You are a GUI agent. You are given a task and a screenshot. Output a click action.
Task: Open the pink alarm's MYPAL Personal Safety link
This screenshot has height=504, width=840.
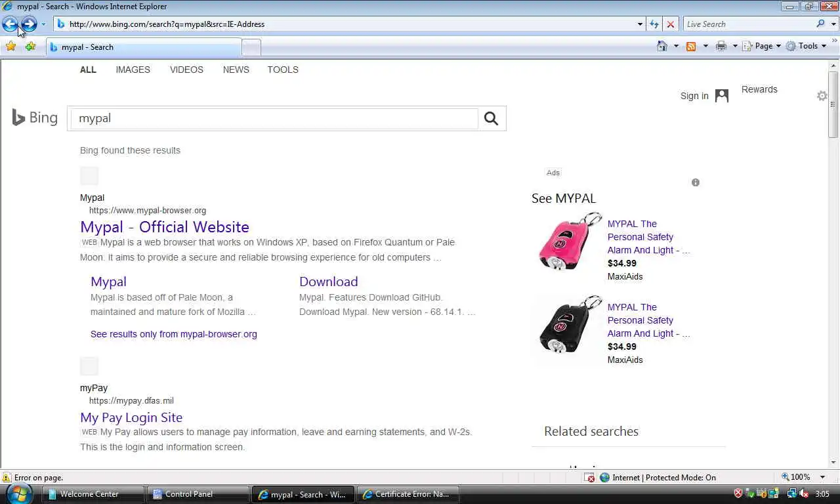[x=648, y=237]
